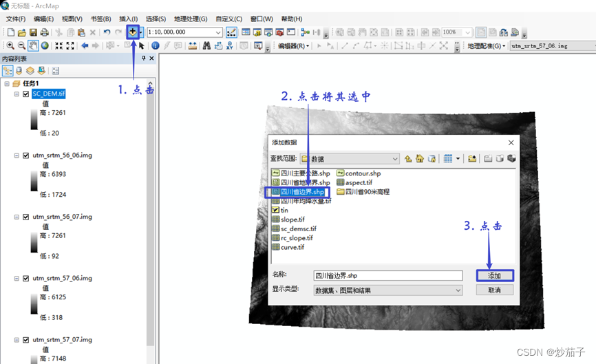Open the Add Data button dropdown arrow
This screenshot has width=596, height=364.
click(140, 32)
